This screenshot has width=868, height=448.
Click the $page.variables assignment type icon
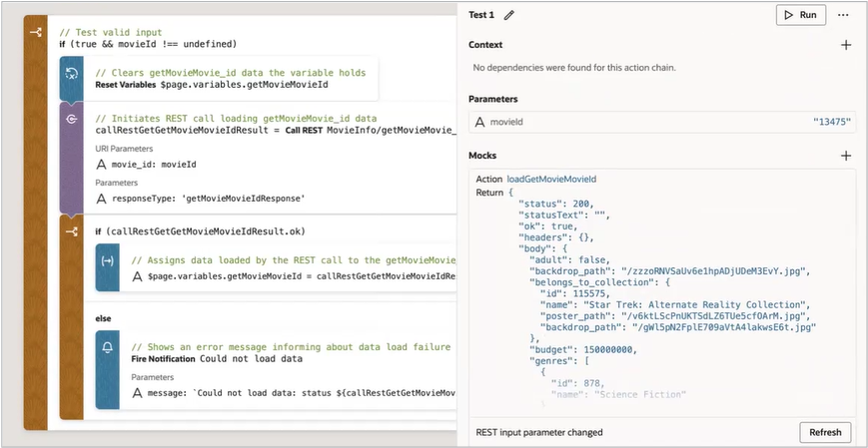coord(137,276)
